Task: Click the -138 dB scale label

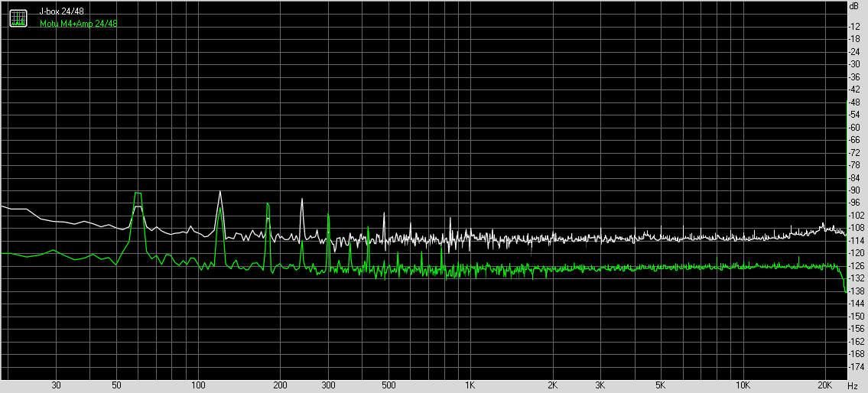Action: click(x=857, y=291)
